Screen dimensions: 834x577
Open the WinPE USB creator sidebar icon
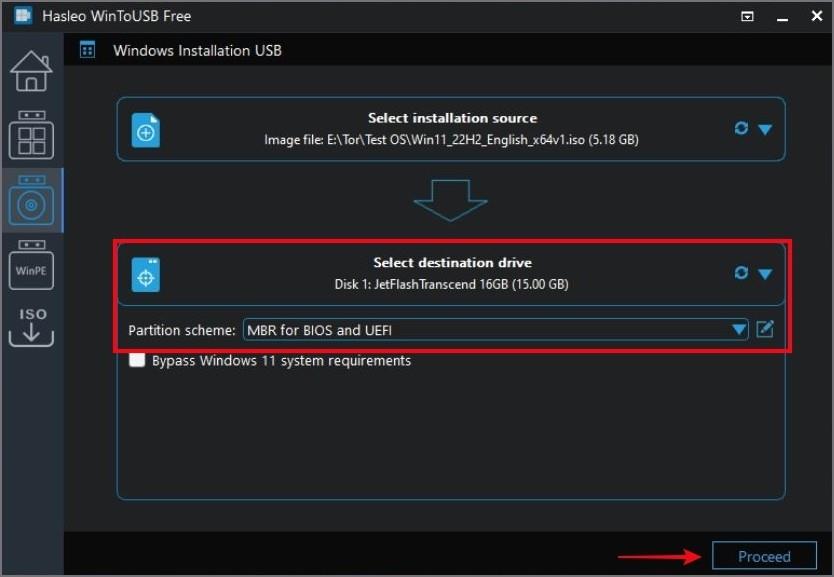tap(31, 265)
